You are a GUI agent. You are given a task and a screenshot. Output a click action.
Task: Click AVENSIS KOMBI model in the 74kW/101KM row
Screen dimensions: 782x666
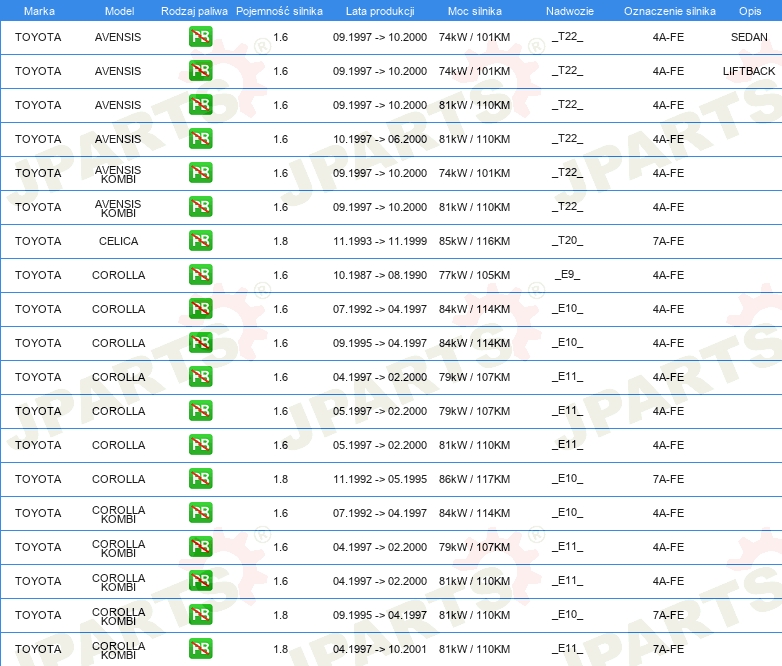(x=118, y=174)
